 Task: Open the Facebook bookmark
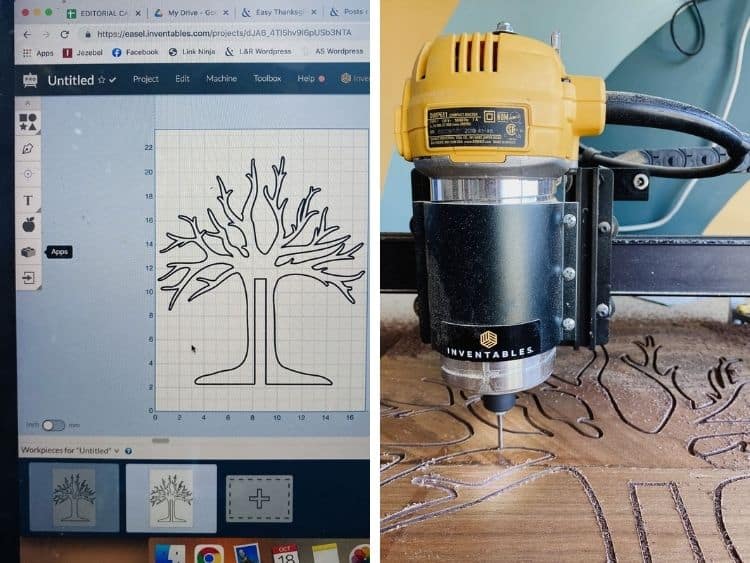[x=135, y=52]
